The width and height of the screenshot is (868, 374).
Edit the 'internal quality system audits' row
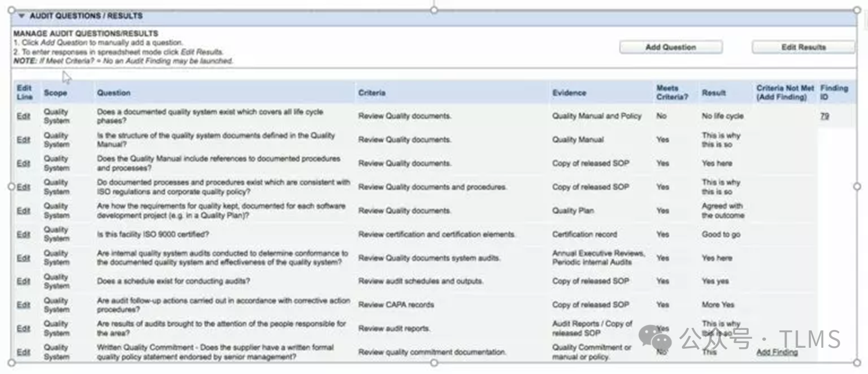pos(23,258)
